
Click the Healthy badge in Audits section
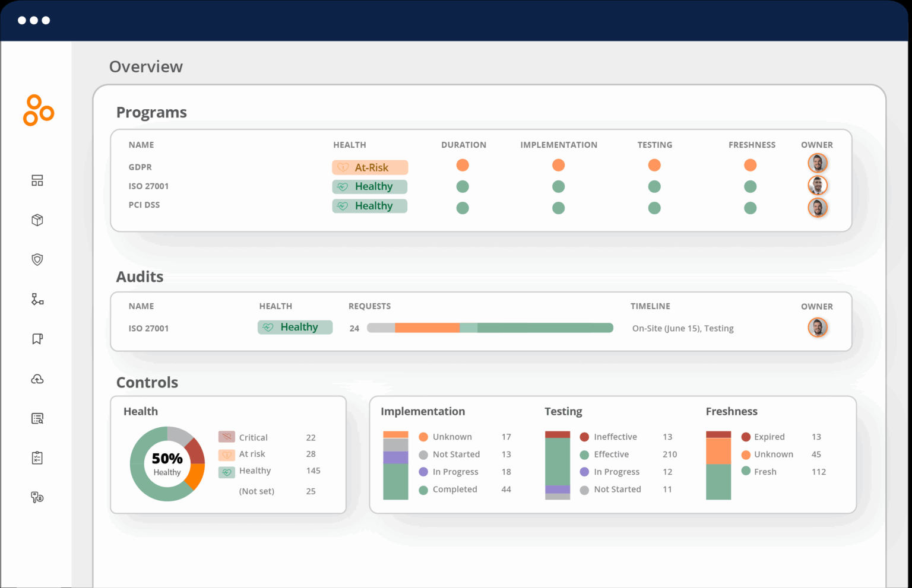(x=295, y=327)
